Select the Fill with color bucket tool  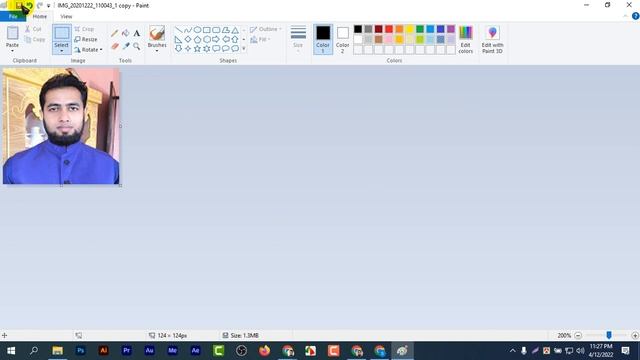click(126, 33)
